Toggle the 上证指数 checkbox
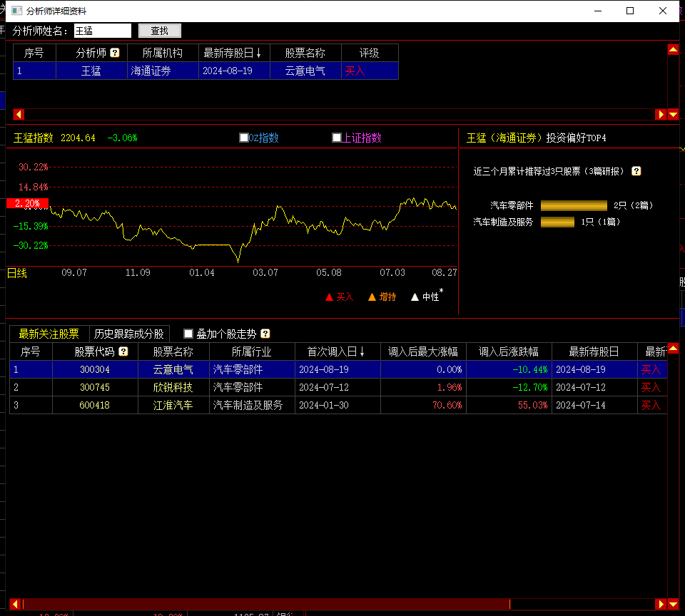This screenshot has width=685, height=616. click(x=337, y=138)
